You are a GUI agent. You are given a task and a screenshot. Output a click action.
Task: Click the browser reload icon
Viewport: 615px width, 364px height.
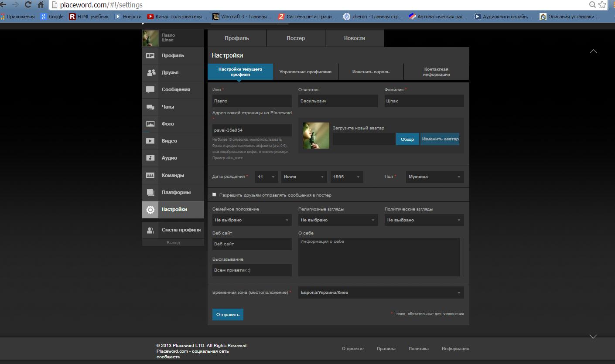(28, 5)
